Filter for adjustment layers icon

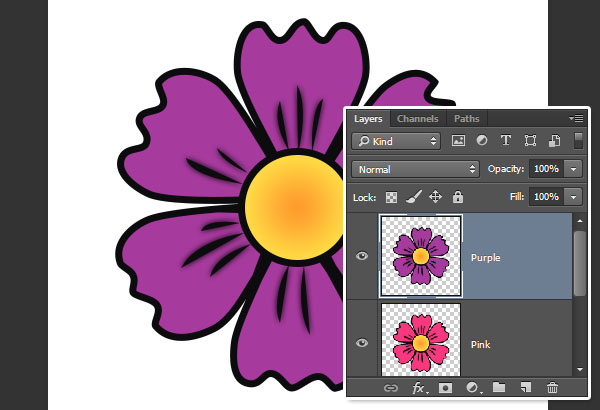click(482, 140)
